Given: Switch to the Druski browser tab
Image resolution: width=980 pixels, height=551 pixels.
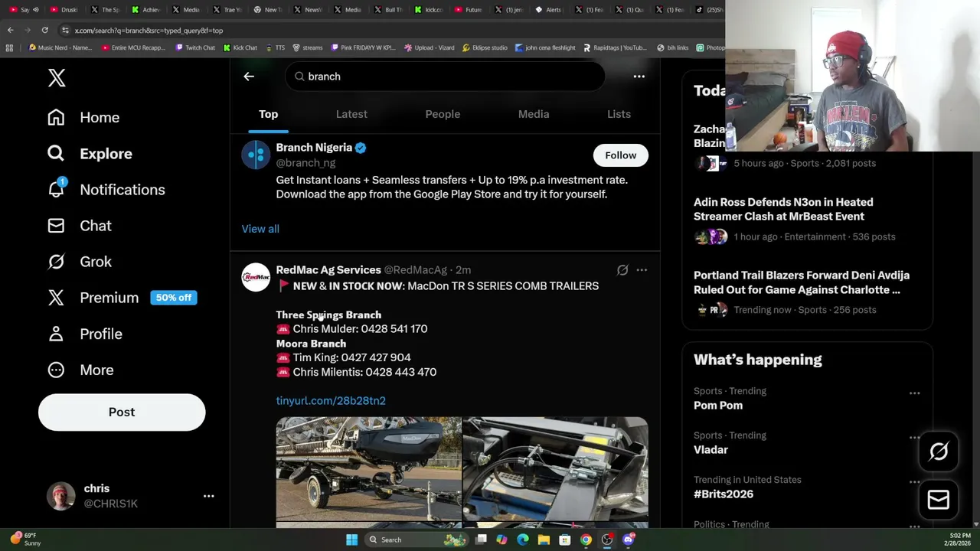Looking at the screenshot, I should pos(64,10).
